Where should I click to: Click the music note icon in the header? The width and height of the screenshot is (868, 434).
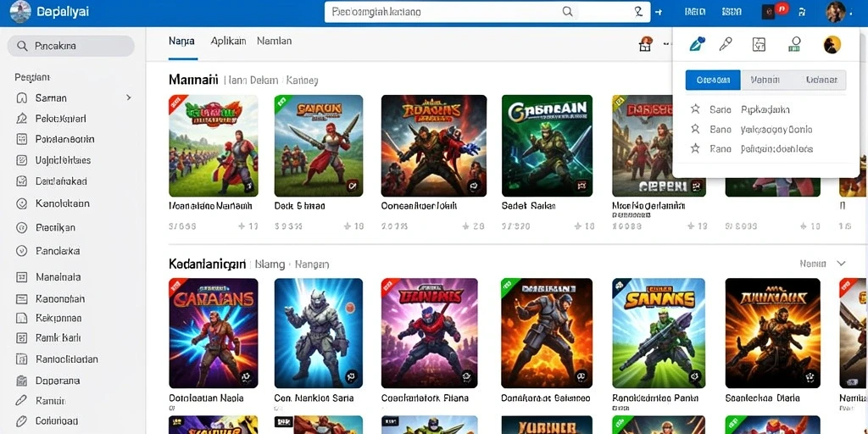[x=802, y=12]
